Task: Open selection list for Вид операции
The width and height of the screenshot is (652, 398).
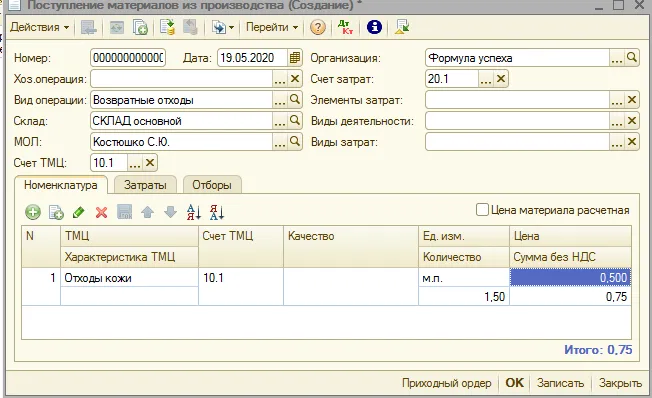Action: [280, 100]
